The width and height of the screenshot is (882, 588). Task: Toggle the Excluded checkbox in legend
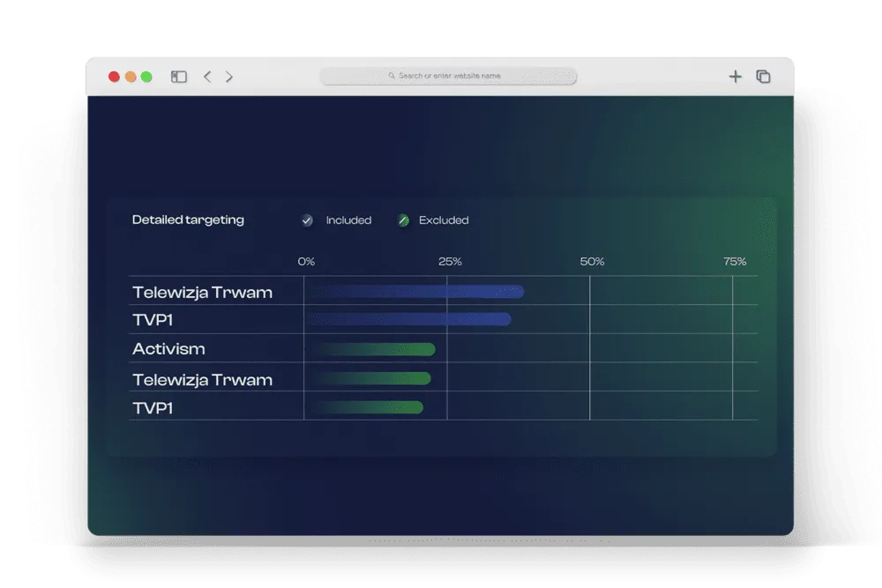(x=403, y=220)
